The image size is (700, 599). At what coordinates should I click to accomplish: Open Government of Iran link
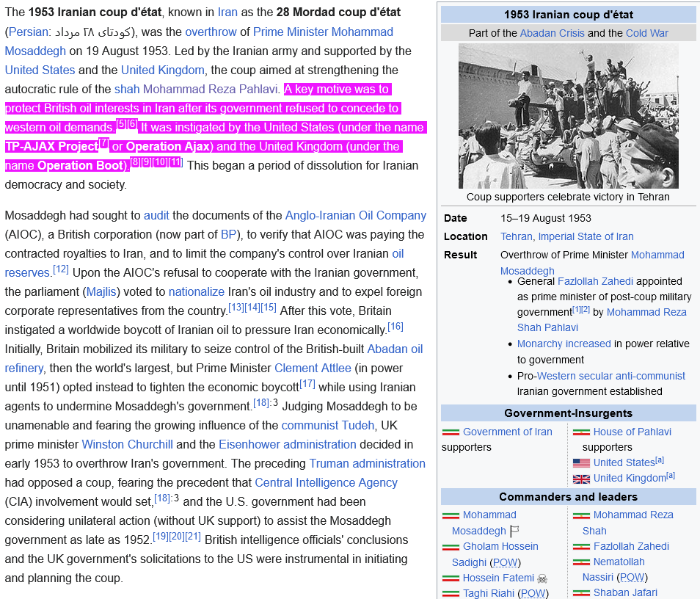coord(508,432)
